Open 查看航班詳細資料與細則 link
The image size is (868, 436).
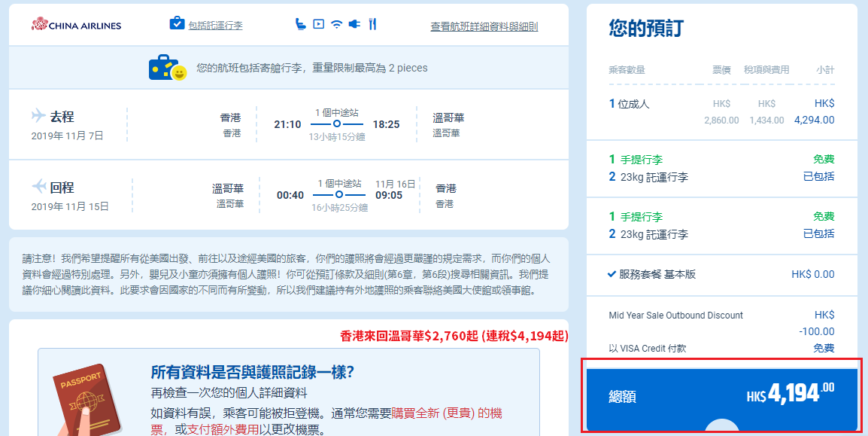pos(484,26)
